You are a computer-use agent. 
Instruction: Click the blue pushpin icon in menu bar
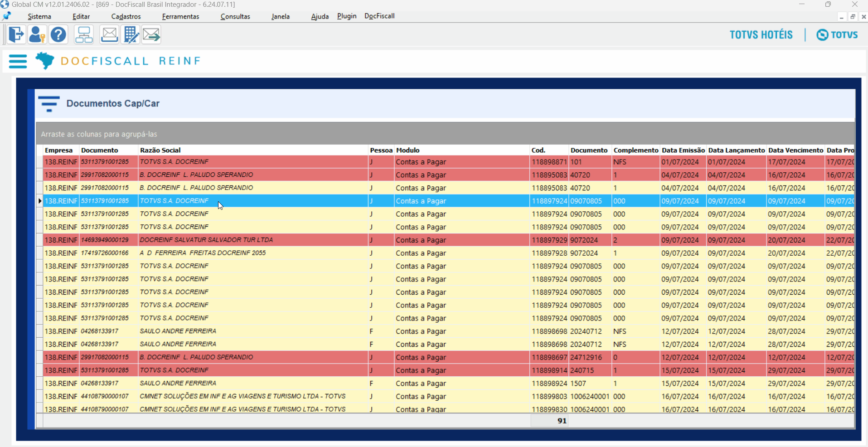(x=7, y=16)
